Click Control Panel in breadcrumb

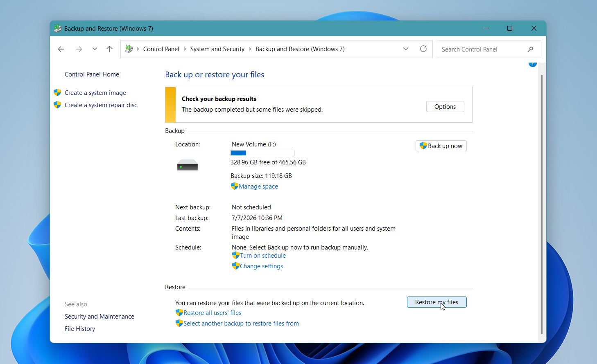(161, 49)
